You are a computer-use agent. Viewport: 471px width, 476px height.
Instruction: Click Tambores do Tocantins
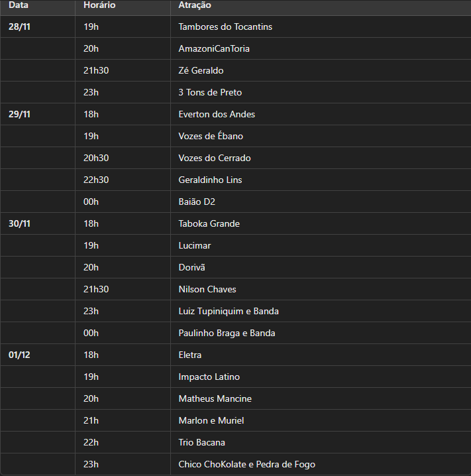click(x=225, y=27)
